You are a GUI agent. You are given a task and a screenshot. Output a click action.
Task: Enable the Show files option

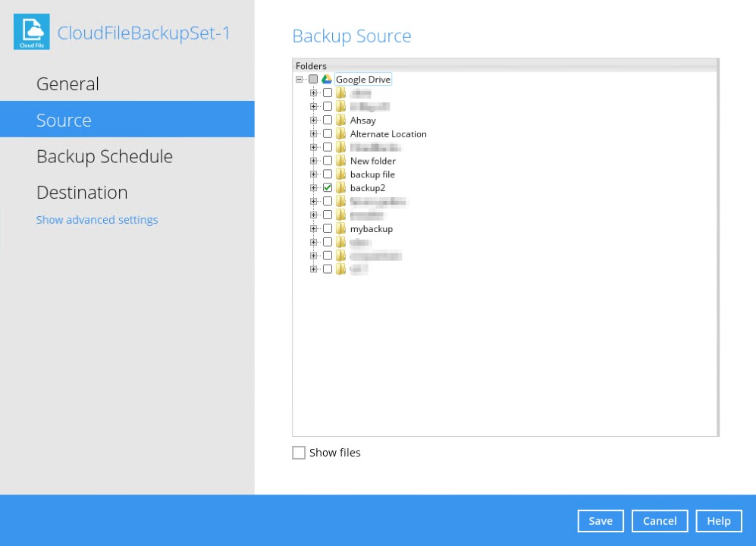(x=299, y=452)
